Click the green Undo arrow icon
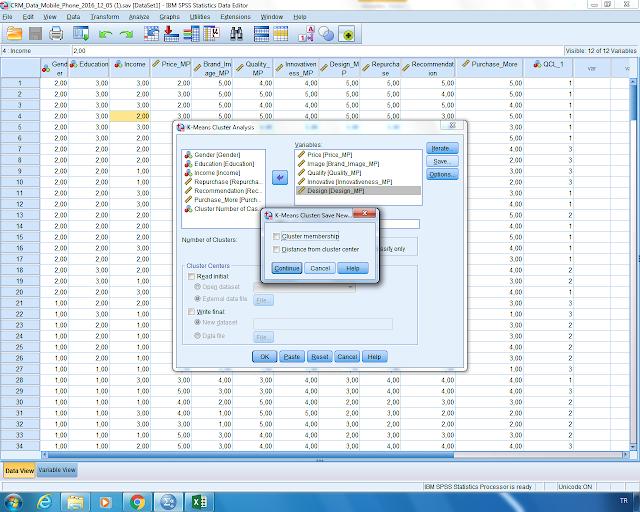 pos(106,33)
